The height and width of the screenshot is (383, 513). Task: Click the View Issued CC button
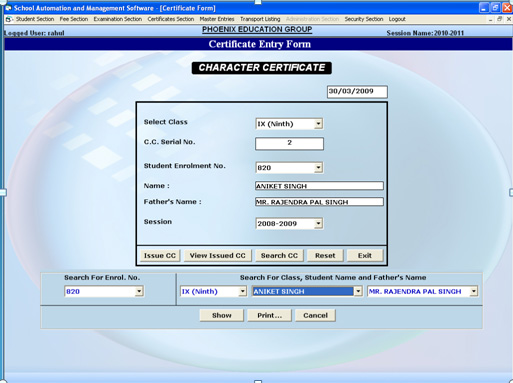click(218, 256)
